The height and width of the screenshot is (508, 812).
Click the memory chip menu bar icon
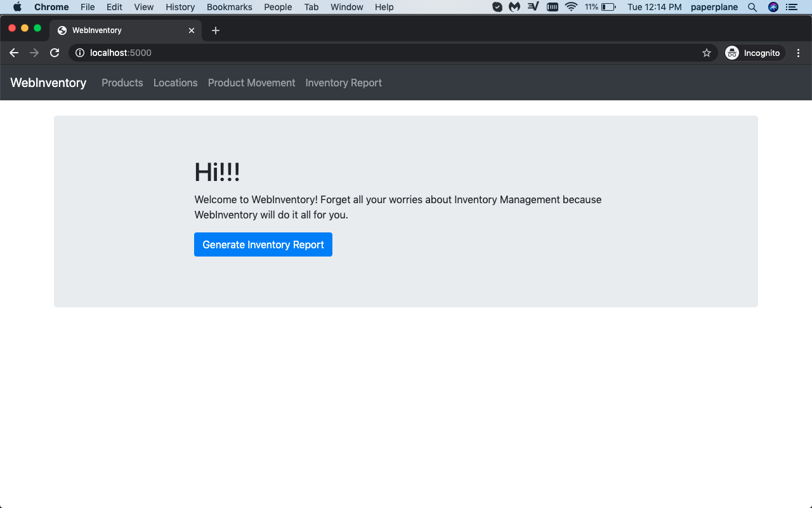[553, 7]
